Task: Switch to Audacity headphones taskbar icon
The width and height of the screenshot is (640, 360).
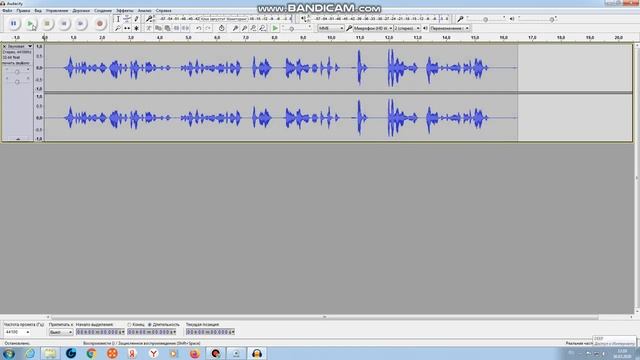Action: [257, 353]
